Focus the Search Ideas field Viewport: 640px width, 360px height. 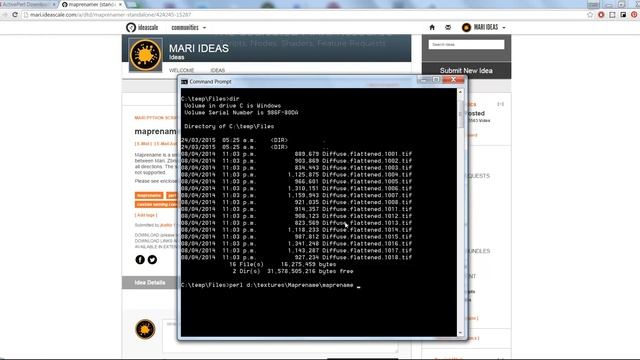coord(466,44)
